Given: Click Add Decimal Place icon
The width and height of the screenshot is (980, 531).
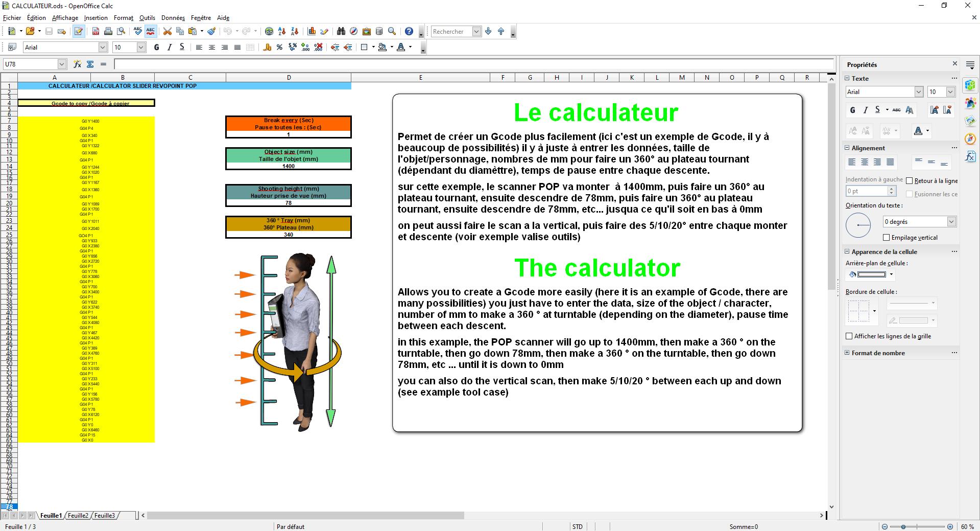Looking at the screenshot, I should [305, 47].
